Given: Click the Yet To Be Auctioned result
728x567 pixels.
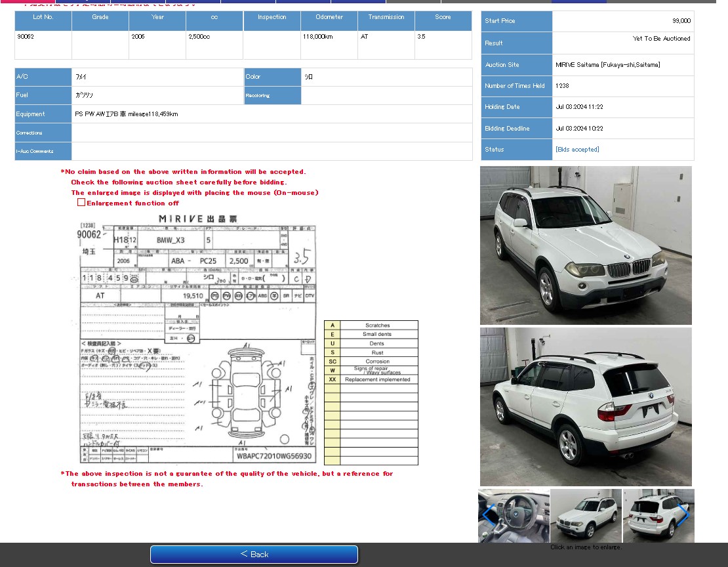Looking at the screenshot, I should pyautogui.click(x=661, y=39).
